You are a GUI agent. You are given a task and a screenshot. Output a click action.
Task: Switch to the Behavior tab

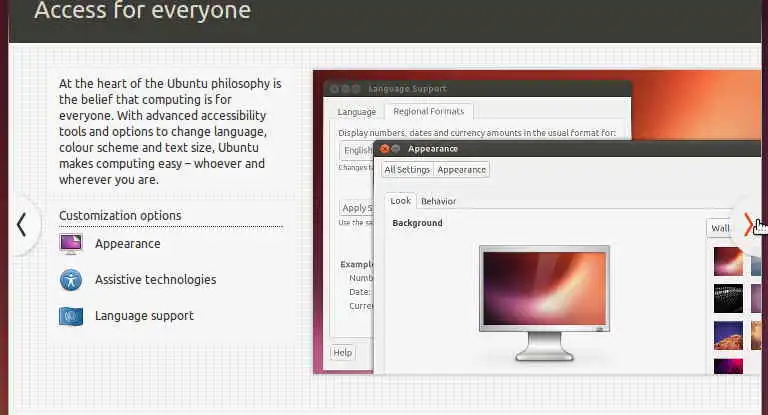tap(438, 201)
